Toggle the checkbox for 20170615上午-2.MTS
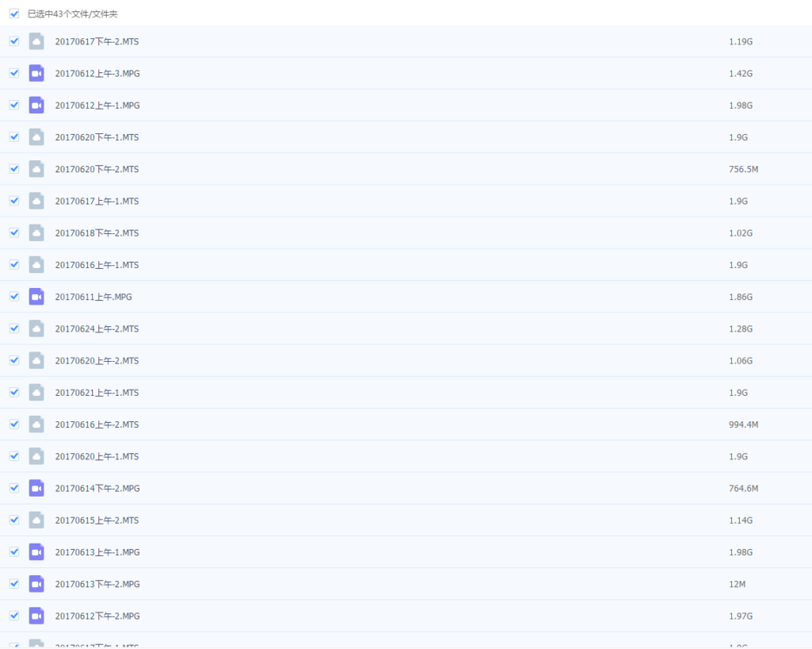This screenshot has width=812, height=649. tap(14, 520)
